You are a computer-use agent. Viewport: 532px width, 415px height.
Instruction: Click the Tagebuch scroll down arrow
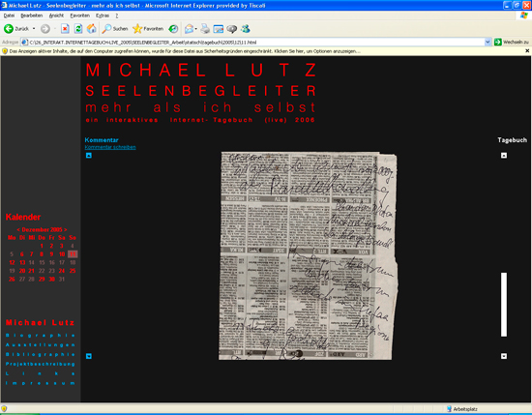[504, 356]
